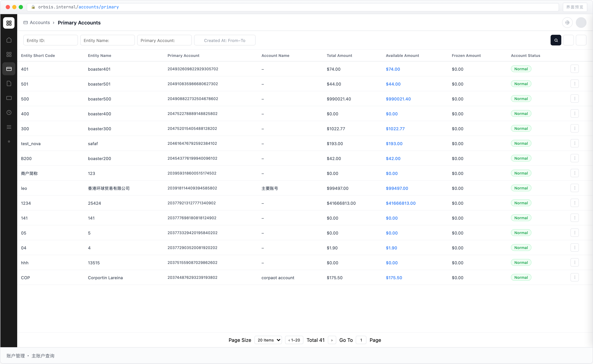The width and height of the screenshot is (593, 364).
Task: Open row actions for short code 04
Action: [575, 248]
